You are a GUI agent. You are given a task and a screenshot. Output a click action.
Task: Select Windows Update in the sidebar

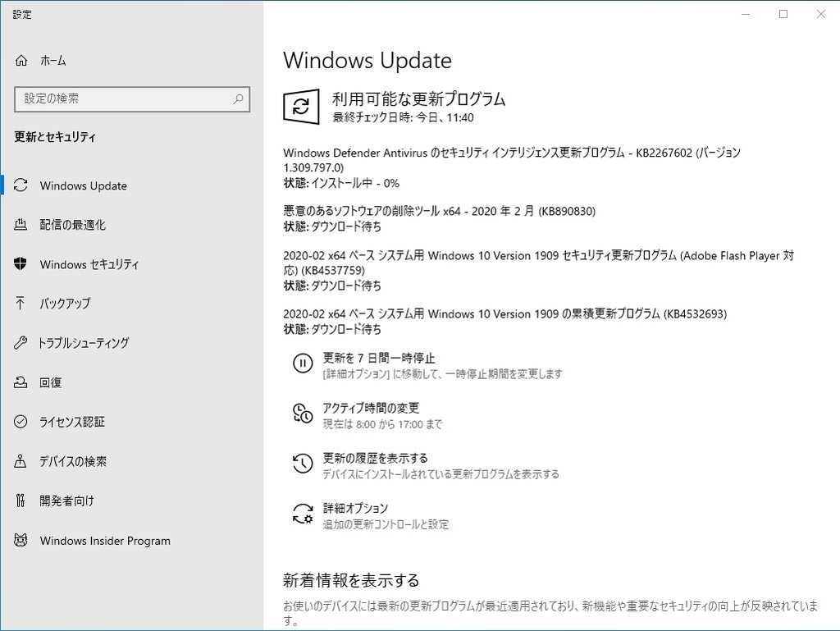tap(132, 185)
